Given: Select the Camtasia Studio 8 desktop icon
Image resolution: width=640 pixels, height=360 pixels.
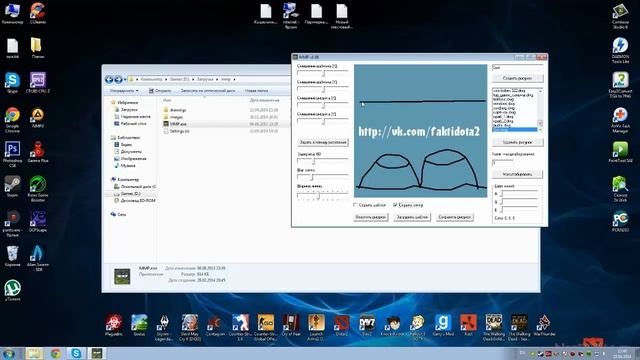Looking at the screenshot, I should point(620,16).
